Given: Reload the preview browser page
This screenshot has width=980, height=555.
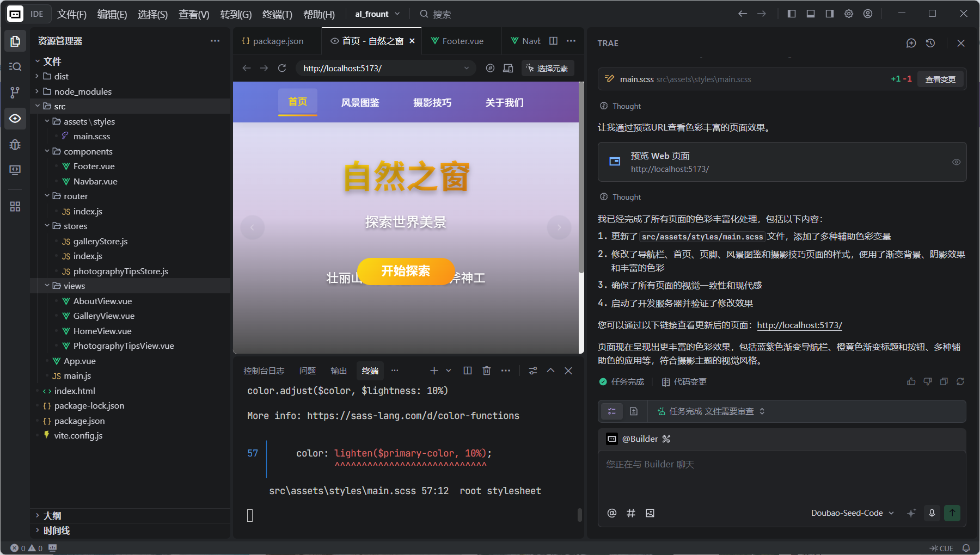Looking at the screenshot, I should tap(282, 68).
